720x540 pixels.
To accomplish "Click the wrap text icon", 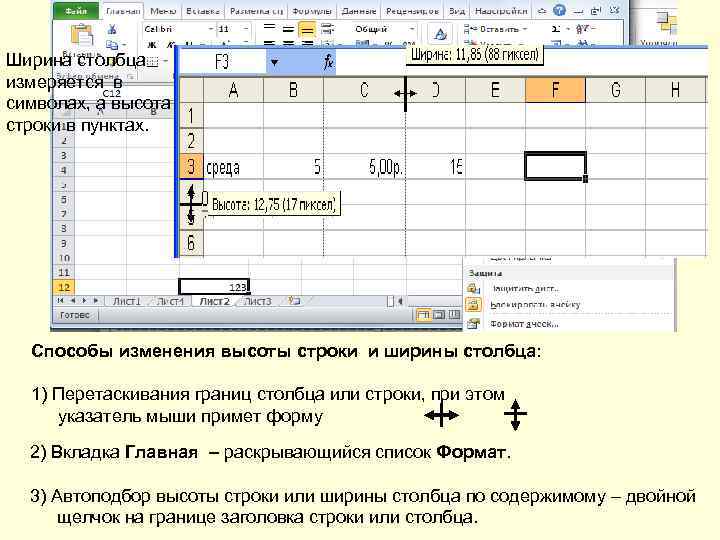I will [327, 29].
